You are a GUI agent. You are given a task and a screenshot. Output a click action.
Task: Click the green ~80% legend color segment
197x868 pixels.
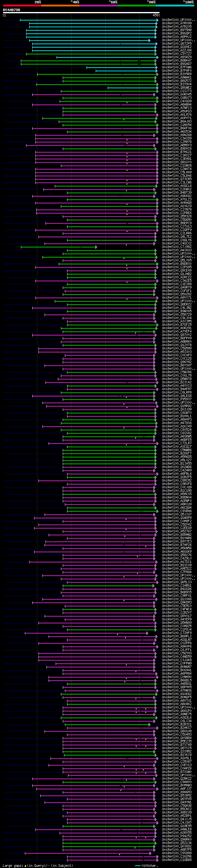tap(137, 6)
